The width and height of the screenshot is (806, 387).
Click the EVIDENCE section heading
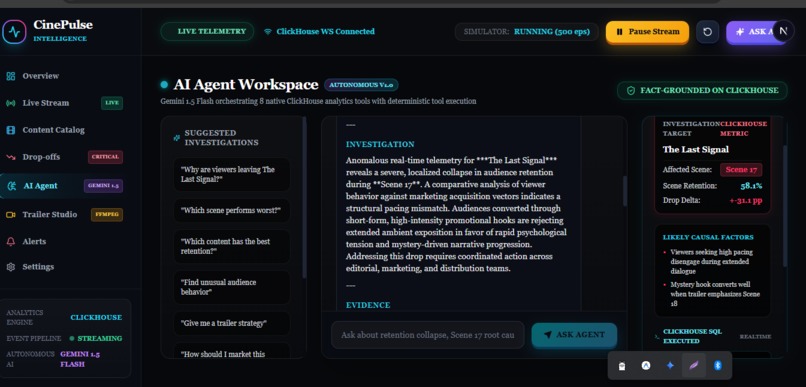(x=368, y=305)
